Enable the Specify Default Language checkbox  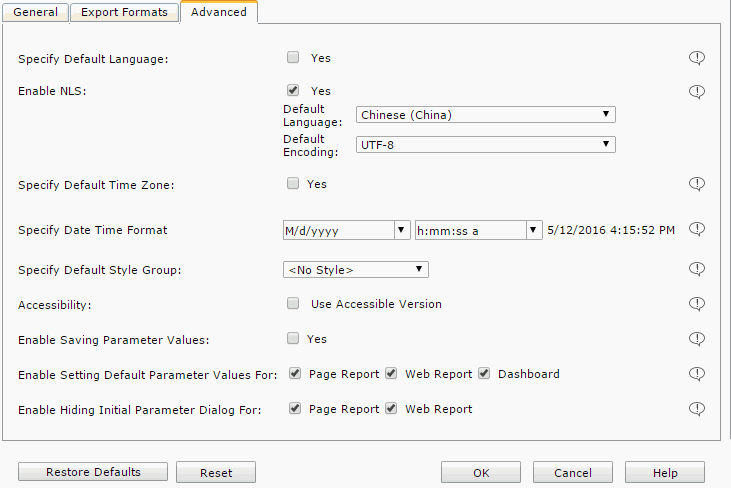pyautogui.click(x=293, y=58)
